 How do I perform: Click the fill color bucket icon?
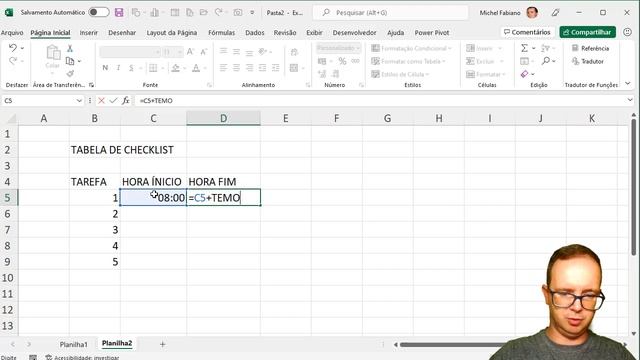coord(176,68)
